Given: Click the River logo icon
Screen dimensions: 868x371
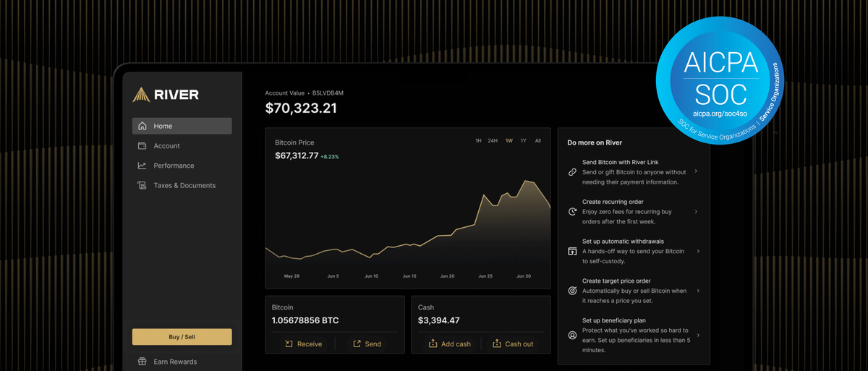Looking at the screenshot, I should (x=141, y=95).
